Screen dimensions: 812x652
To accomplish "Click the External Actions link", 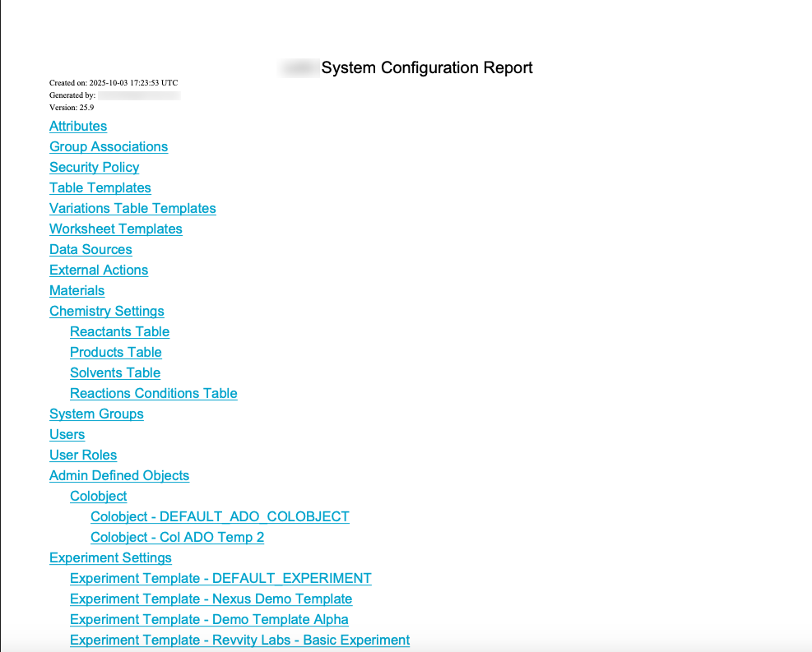I will 99,270.
